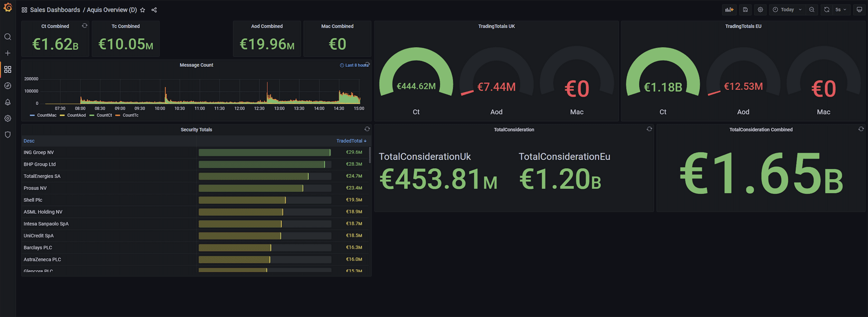Click the Grafana logo home icon
Viewport: 868px width, 317px height.
pyautogui.click(x=8, y=8)
